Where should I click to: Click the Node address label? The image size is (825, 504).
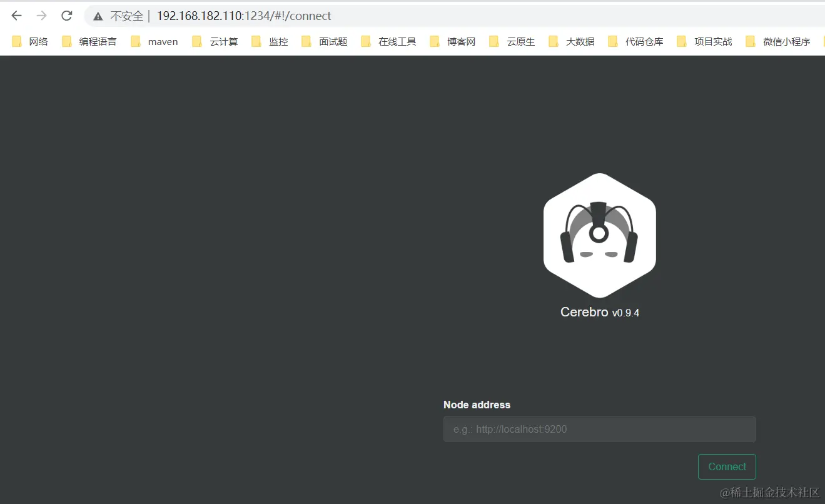point(477,405)
